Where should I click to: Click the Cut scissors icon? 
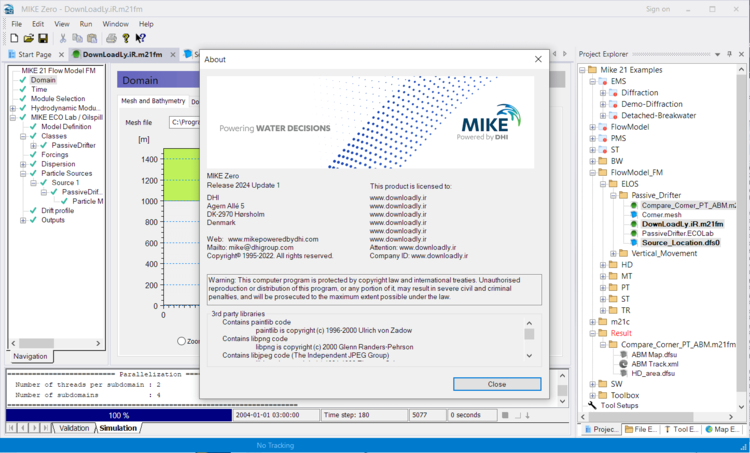tap(61, 38)
